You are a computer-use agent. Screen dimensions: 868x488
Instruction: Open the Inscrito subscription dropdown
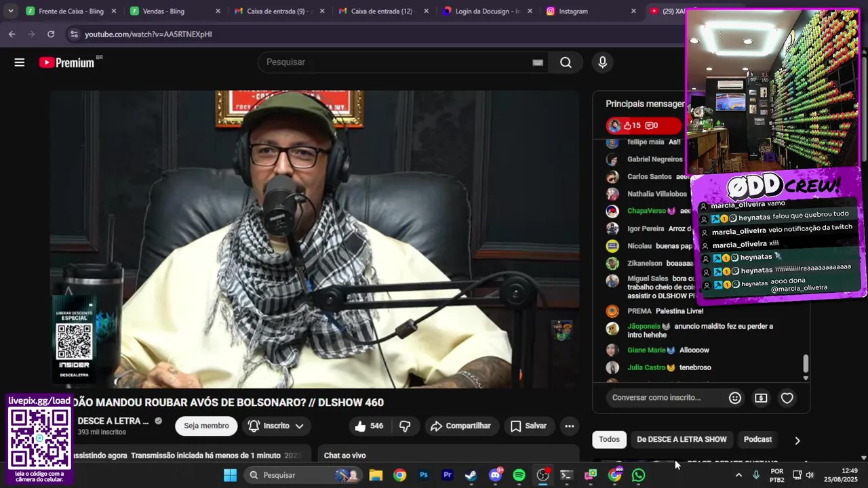pos(275,426)
